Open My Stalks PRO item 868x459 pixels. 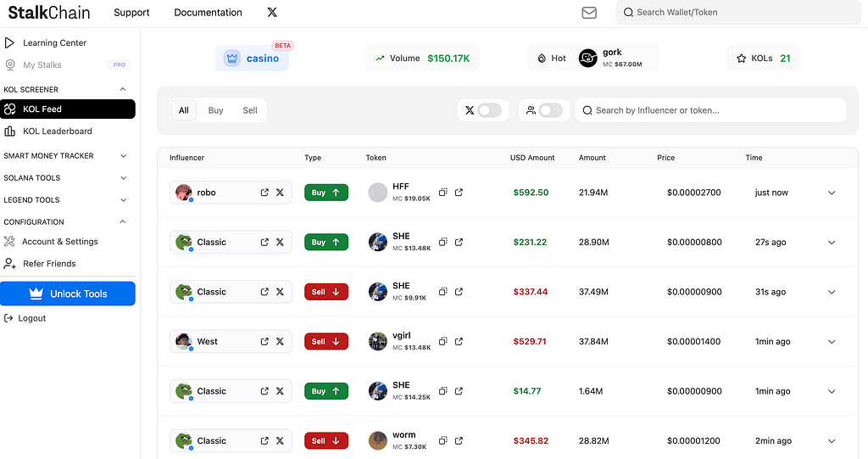pyautogui.click(x=68, y=64)
